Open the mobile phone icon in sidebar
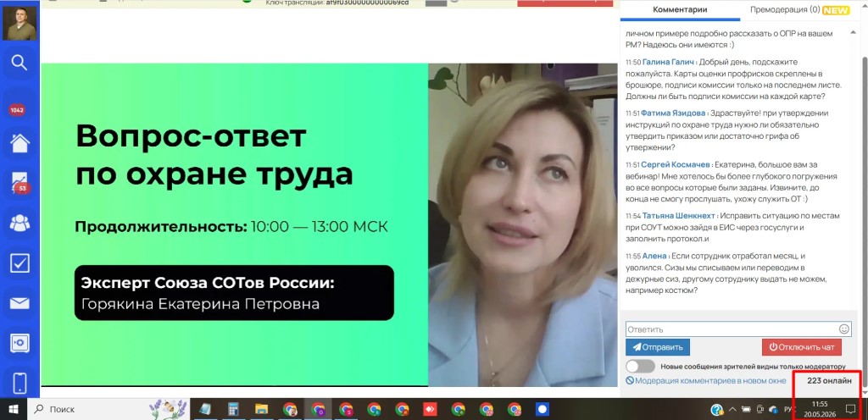 [x=20, y=383]
